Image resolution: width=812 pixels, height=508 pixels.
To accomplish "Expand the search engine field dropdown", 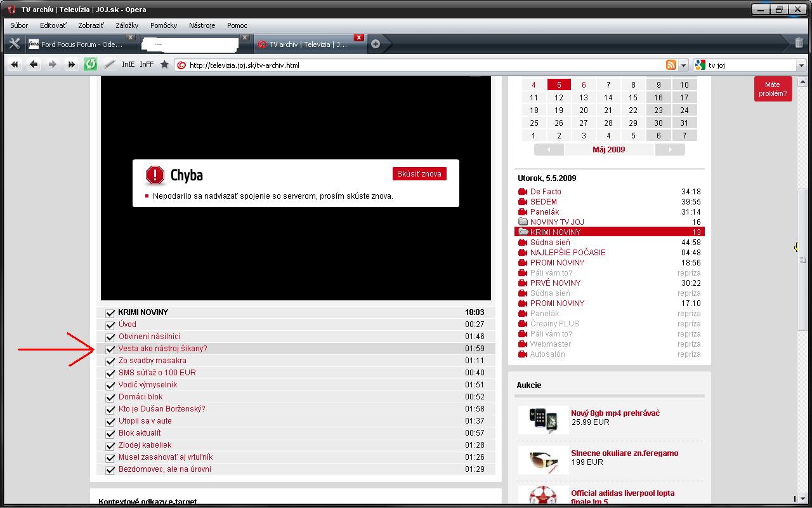I will point(801,65).
